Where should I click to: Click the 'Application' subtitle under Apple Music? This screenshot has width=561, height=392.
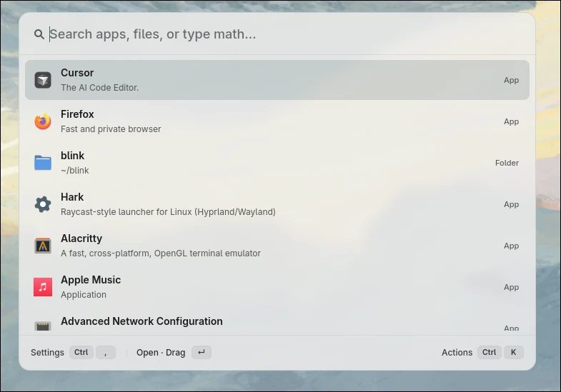pyautogui.click(x=84, y=295)
